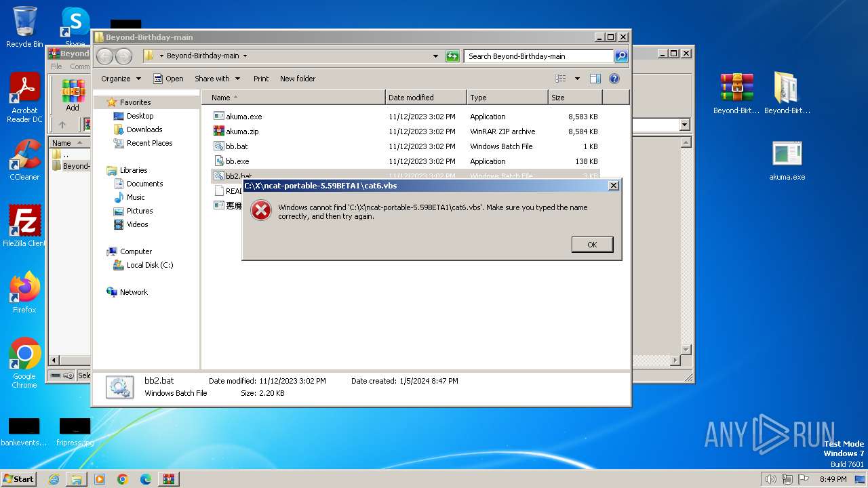Screen dimensions: 868x488
Task: Open File menu in WinRAR window
Action: [x=56, y=66]
